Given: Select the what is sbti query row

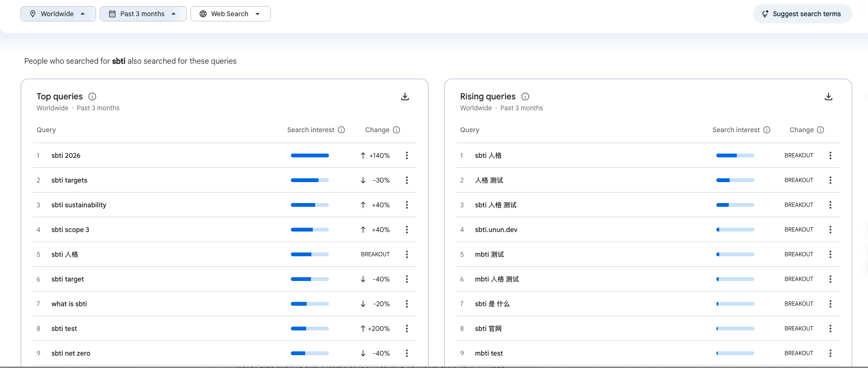Looking at the screenshot, I should coord(69,304).
